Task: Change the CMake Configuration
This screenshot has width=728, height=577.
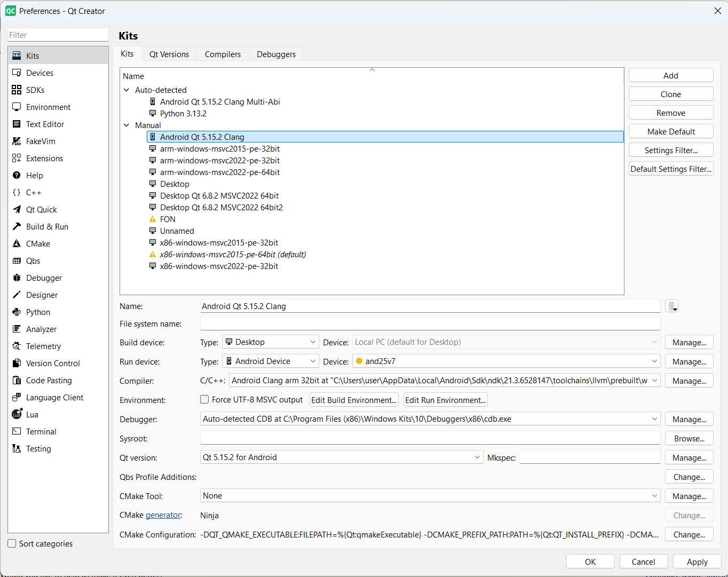Action: point(689,534)
